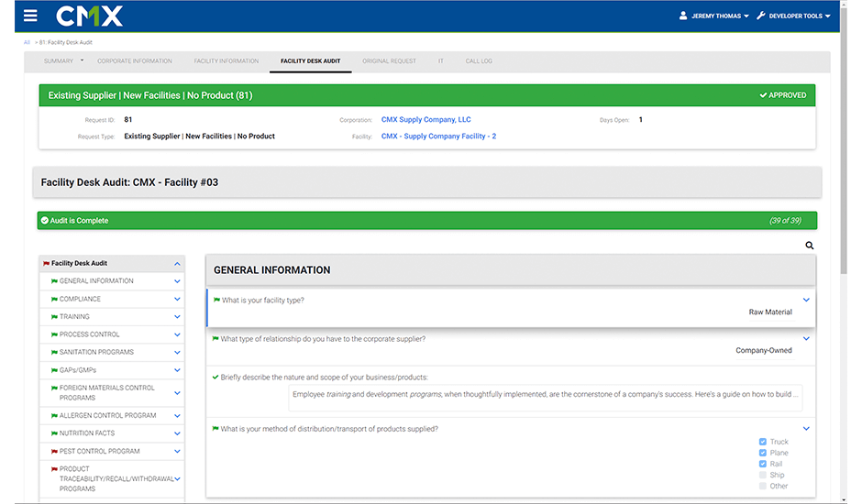The width and height of the screenshot is (862, 504).
Task: Switch to the IT tab
Action: pos(441,61)
